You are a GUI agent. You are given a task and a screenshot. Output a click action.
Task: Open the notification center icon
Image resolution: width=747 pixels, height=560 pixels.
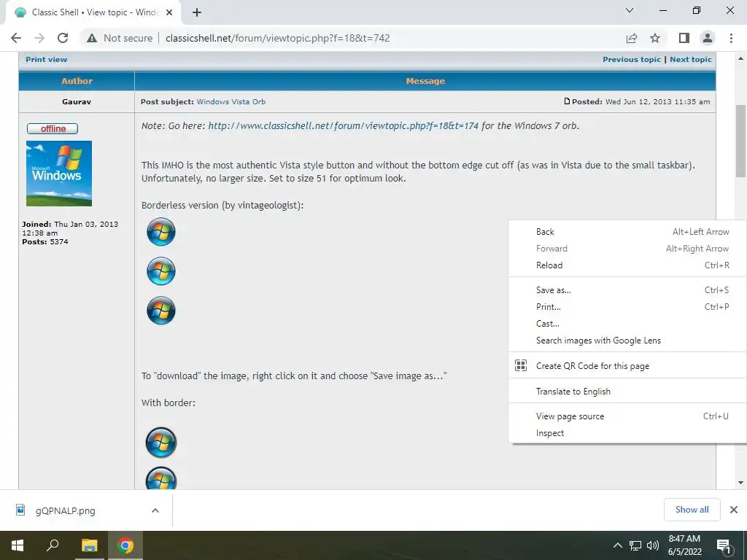point(724,546)
